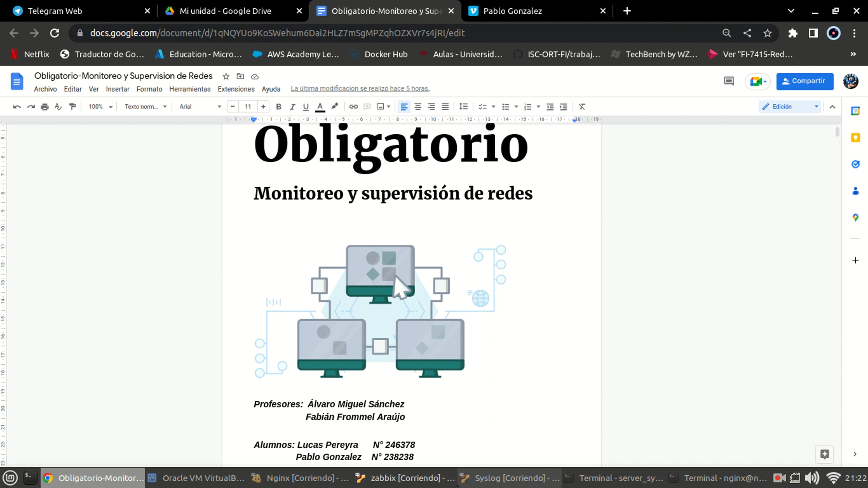Switch to Mi unidad Google Drive tab
Image resolution: width=868 pixels, height=488 pixels.
click(x=225, y=11)
